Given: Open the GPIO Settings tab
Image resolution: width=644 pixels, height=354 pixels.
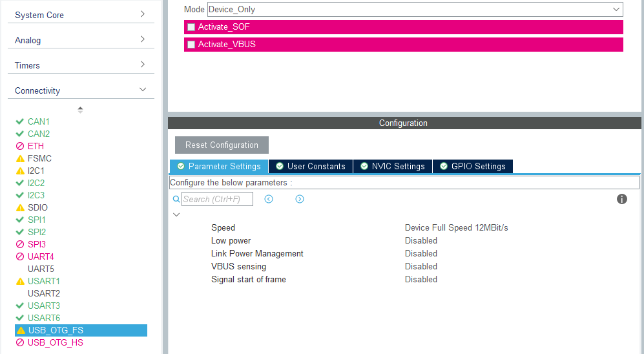Looking at the screenshot, I should [x=472, y=166].
